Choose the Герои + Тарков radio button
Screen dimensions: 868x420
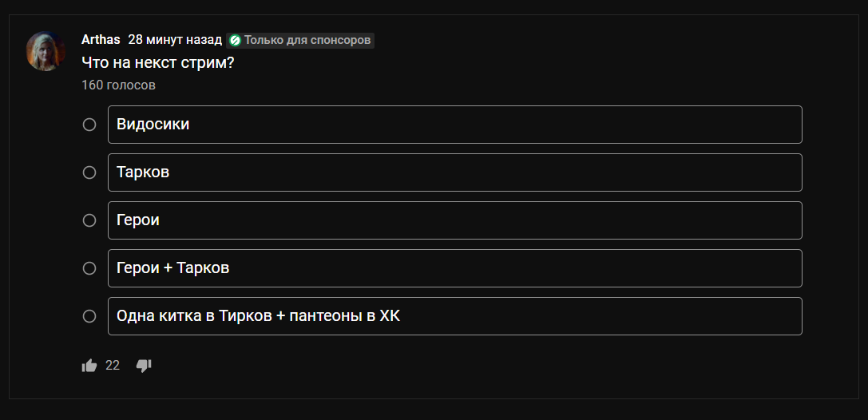[x=89, y=268]
